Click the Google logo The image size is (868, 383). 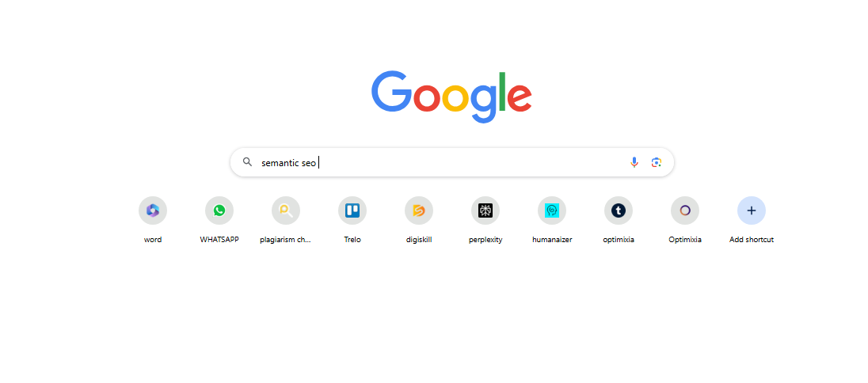[x=451, y=97]
